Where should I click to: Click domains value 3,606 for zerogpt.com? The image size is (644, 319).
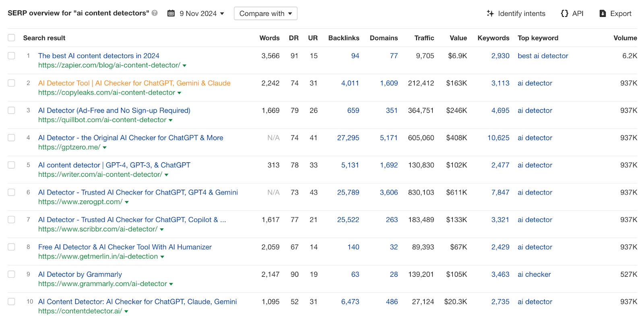point(389,192)
